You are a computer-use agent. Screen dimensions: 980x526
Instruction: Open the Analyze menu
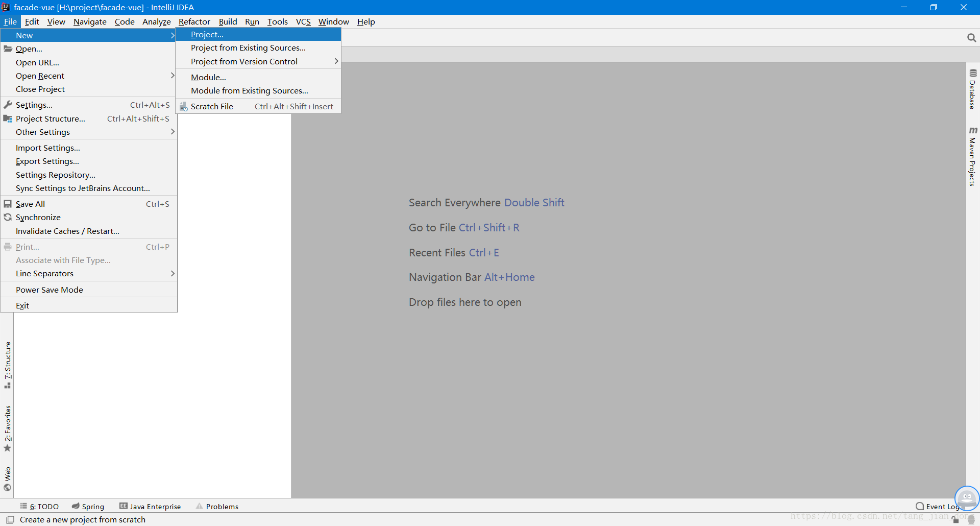click(157, 21)
